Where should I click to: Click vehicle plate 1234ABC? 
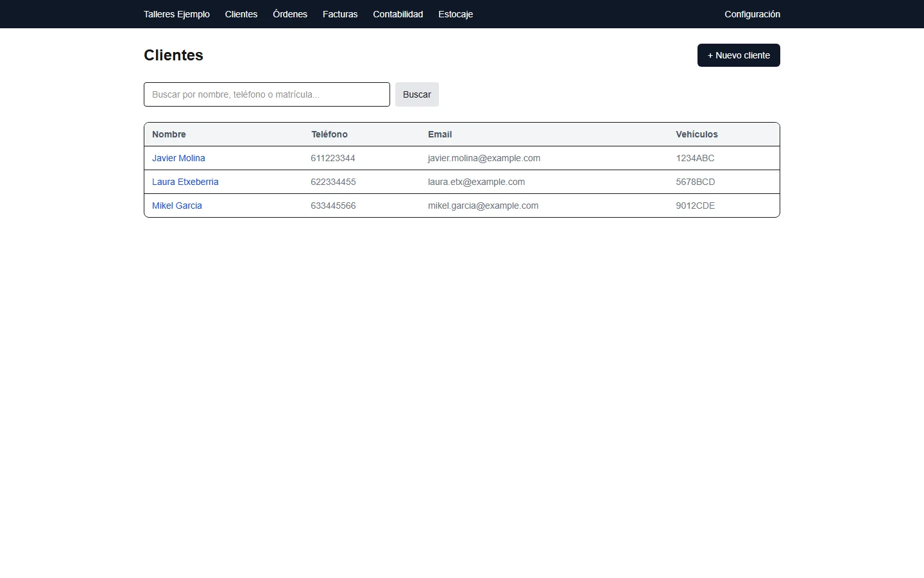695,158
